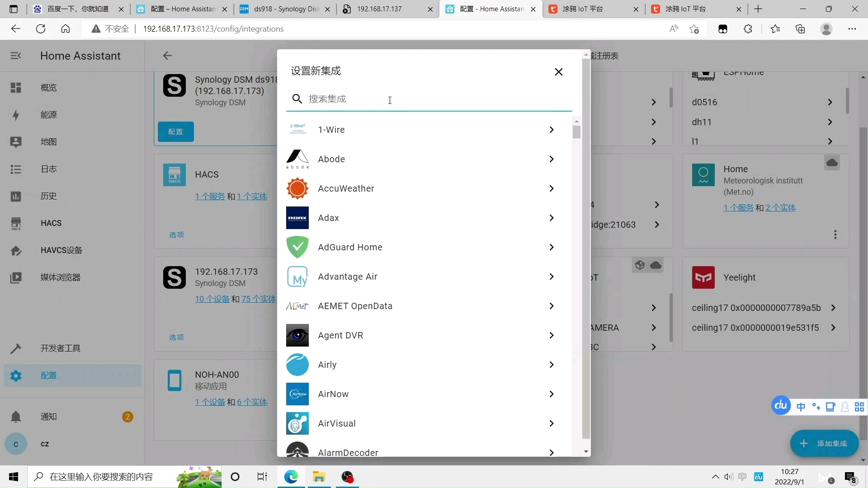868x488 pixels.
Task: Click the 搜索集成 search field
Action: [429, 99]
